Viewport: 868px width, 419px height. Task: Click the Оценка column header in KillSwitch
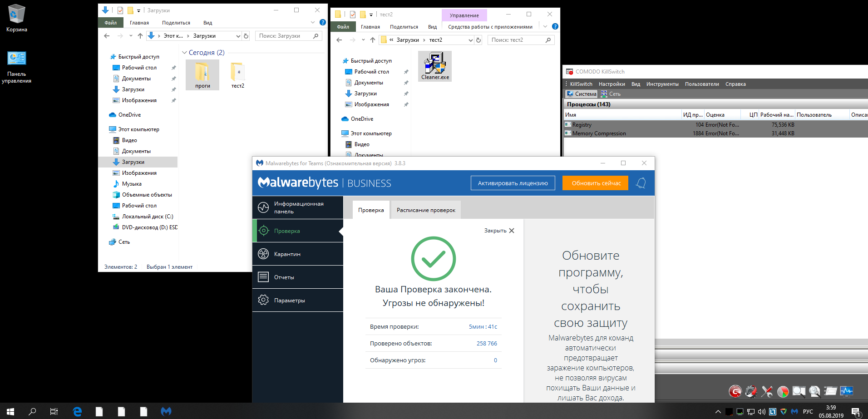pyautogui.click(x=722, y=115)
